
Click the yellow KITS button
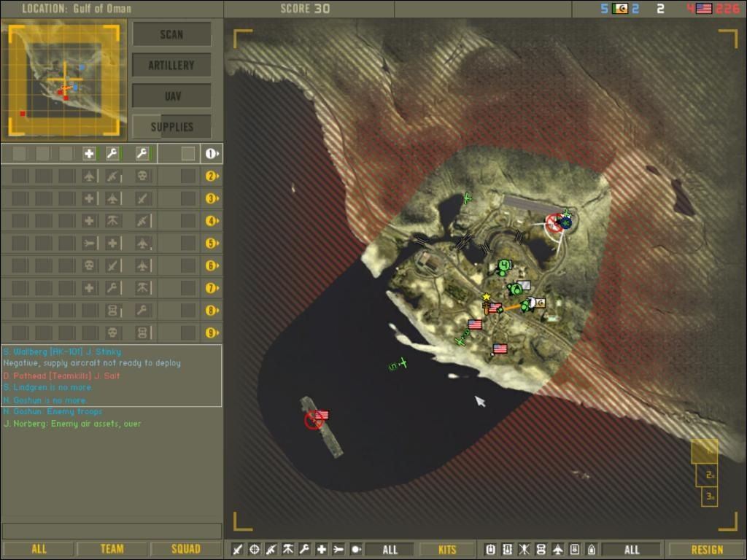click(447, 550)
